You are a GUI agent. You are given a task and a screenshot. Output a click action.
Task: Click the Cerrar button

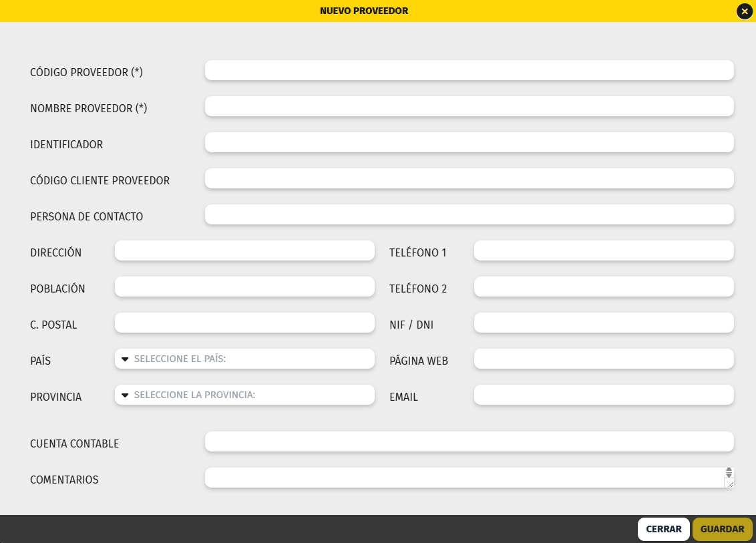(663, 529)
